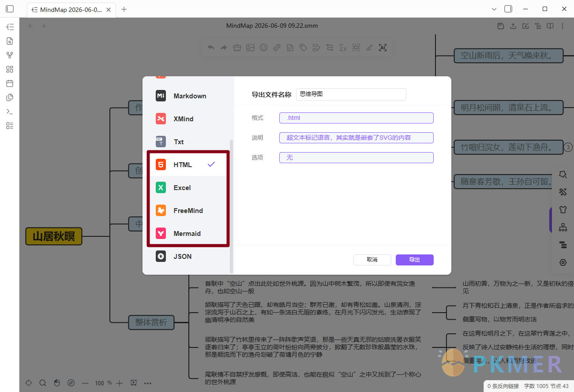Open the checklist ribbon icon at bottom
The image size is (574, 392).
pyautogui.click(x=10, y=126)
